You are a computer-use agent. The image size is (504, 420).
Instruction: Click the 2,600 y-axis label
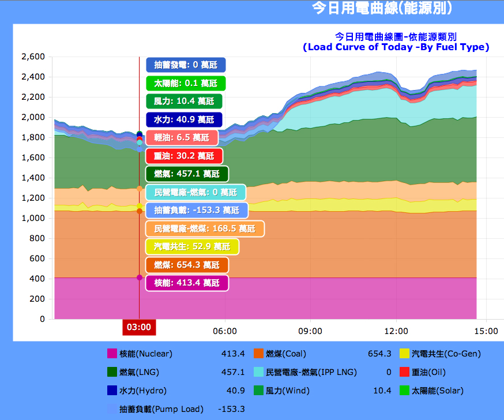pos(33,57)
